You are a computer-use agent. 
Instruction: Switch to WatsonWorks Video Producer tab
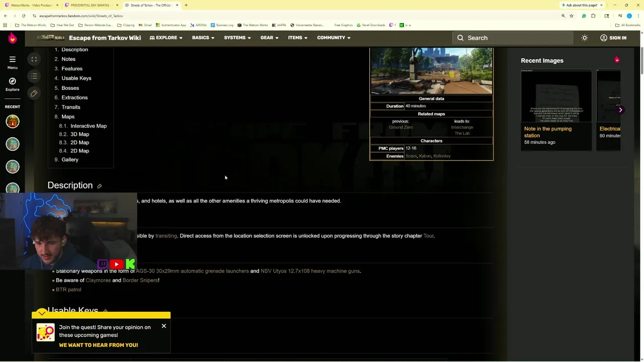click(31, 5)
